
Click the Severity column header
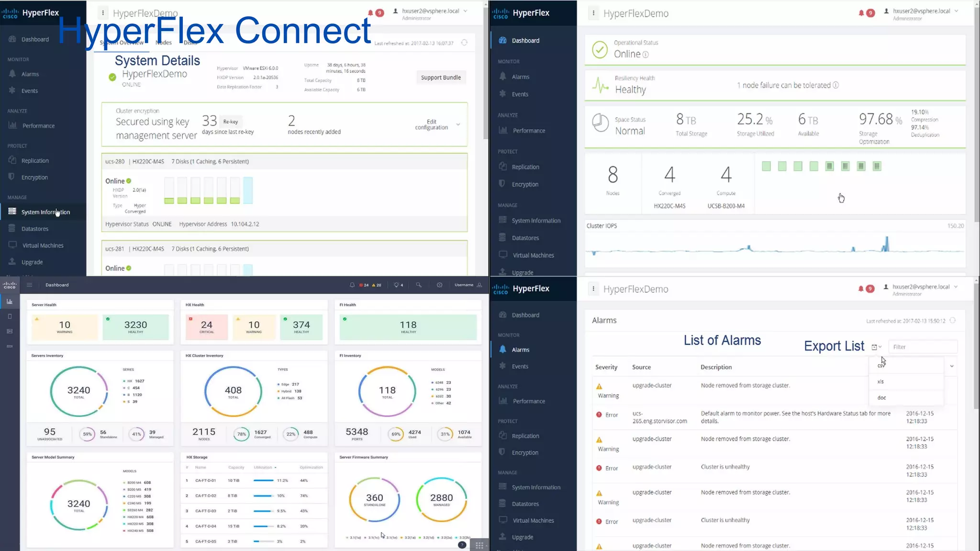pyautogui.click(x=606, y=367)
